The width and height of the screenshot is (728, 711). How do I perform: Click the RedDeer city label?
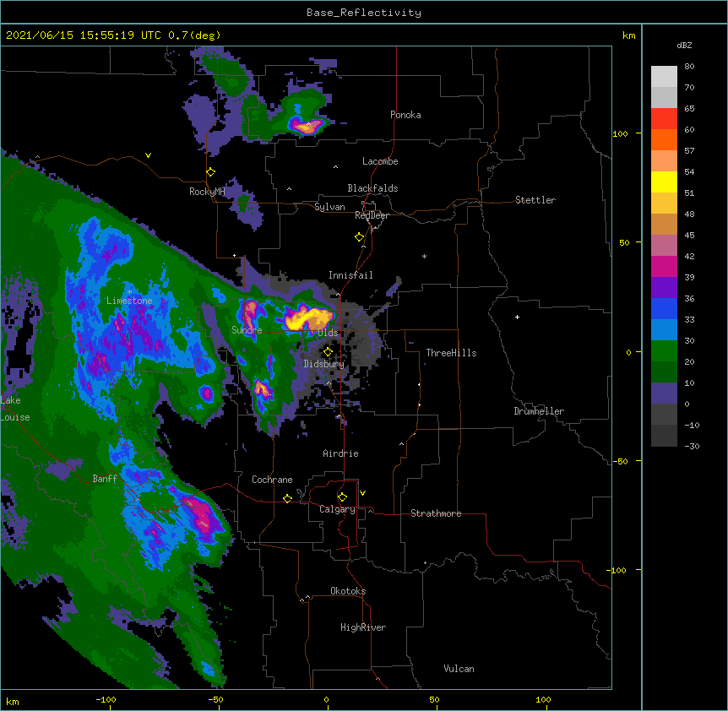372,215
